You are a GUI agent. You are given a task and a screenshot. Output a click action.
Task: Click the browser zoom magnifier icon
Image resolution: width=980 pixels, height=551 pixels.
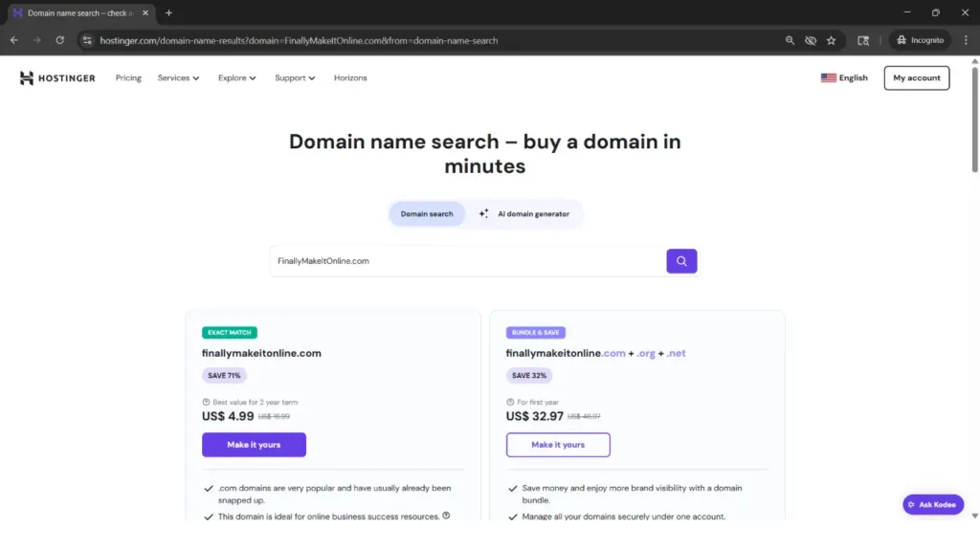click(790, 40)
